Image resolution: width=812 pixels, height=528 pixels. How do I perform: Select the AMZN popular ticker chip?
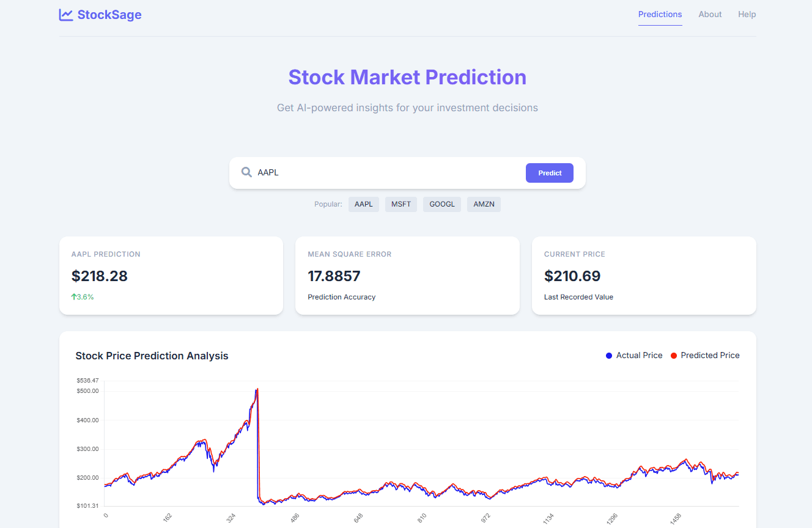coord(484,204)
